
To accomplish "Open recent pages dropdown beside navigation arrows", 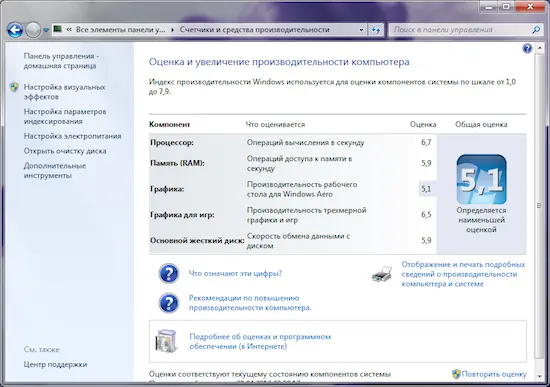I will pyautogui.click(x=46, y=31).
